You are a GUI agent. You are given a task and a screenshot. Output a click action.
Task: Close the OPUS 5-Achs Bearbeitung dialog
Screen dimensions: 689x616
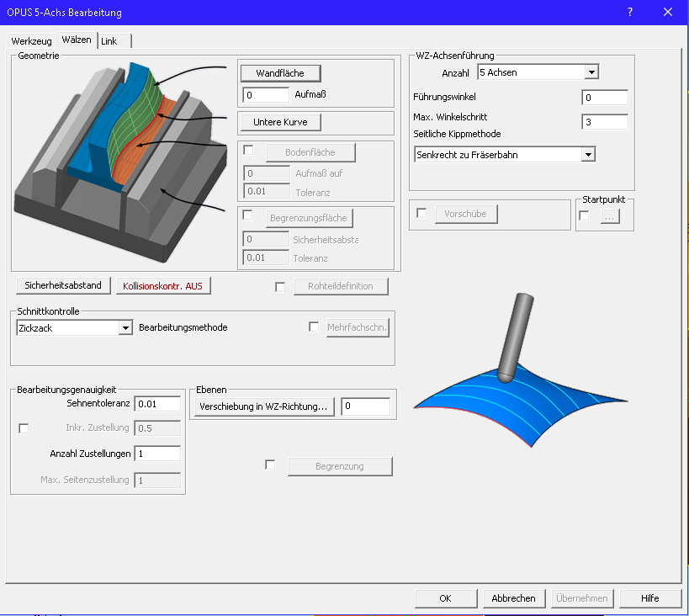point(668,12)
